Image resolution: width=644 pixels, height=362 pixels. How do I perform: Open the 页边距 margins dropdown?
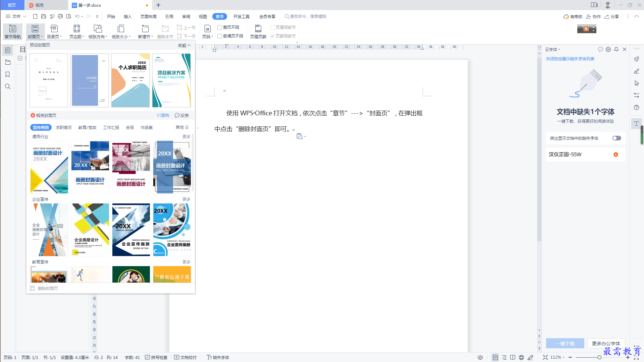click(77, 37)
